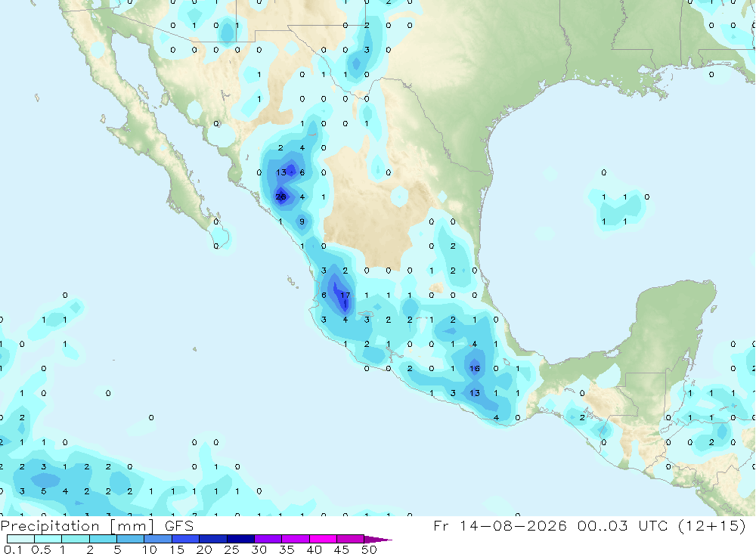Select the legend swatch between 0.1 and 0.5
Screen dimensions: 756x554
(20, 539)
